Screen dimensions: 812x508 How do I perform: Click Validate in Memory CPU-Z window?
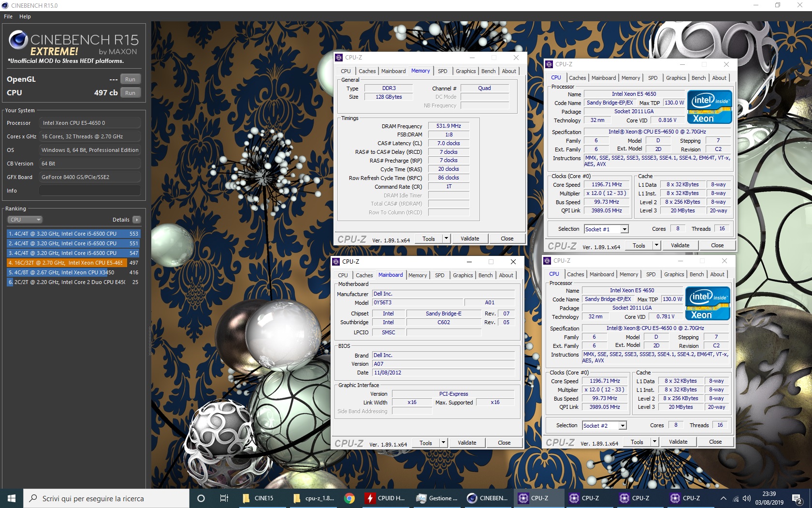coord(470,239)
